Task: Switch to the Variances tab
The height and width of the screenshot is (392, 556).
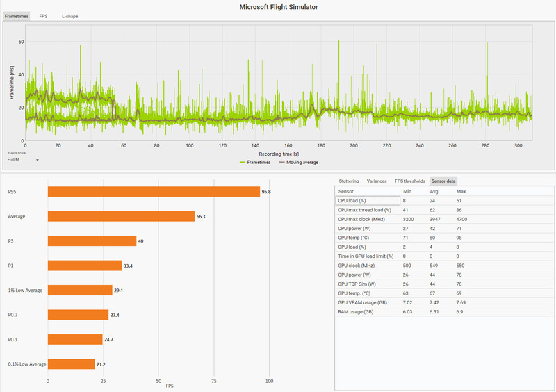Action: (377, 181)
